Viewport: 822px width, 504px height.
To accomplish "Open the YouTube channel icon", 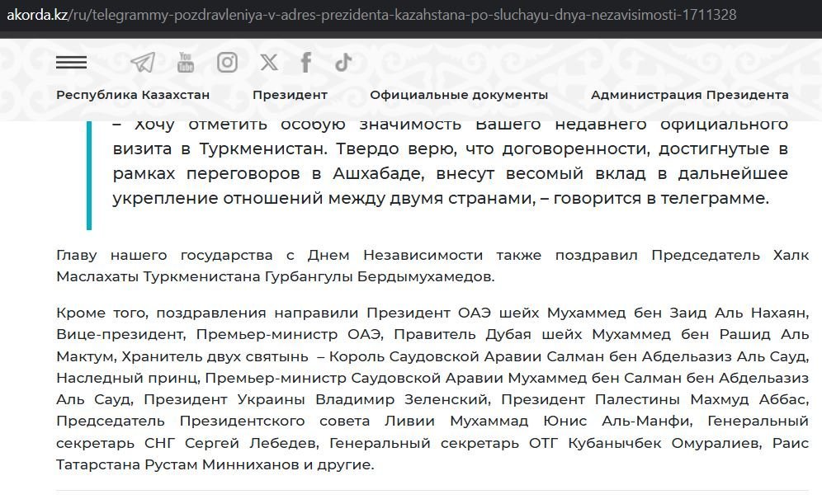I will pyautogui.click(x=185, y=61).
